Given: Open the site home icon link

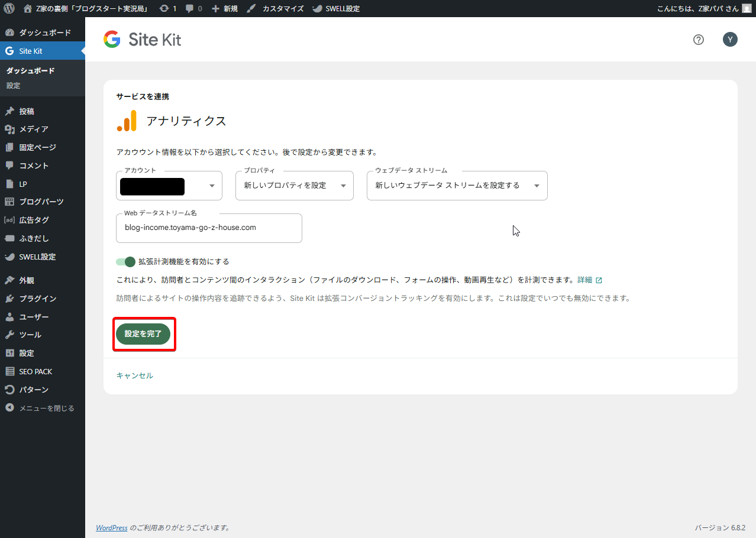Looking at the screenshot, I should coord(27,8).
